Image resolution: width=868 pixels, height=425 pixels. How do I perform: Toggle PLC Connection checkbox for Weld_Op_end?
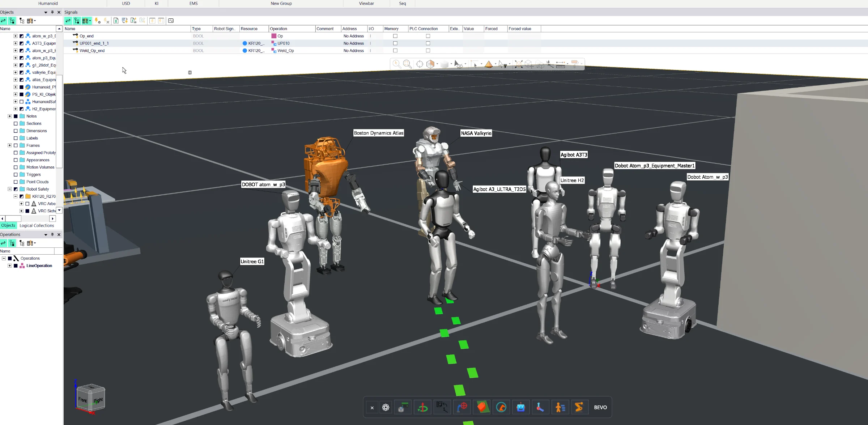pos(428,51)
